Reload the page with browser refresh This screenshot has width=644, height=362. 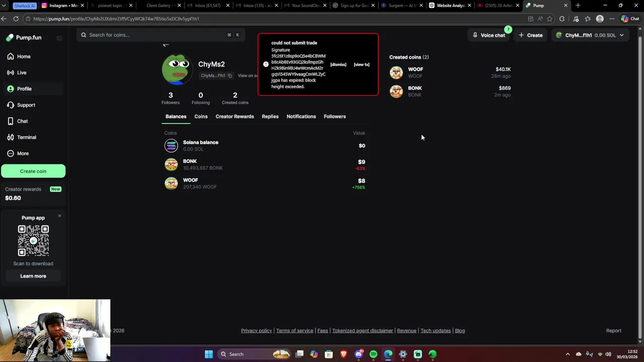point(16,19)
